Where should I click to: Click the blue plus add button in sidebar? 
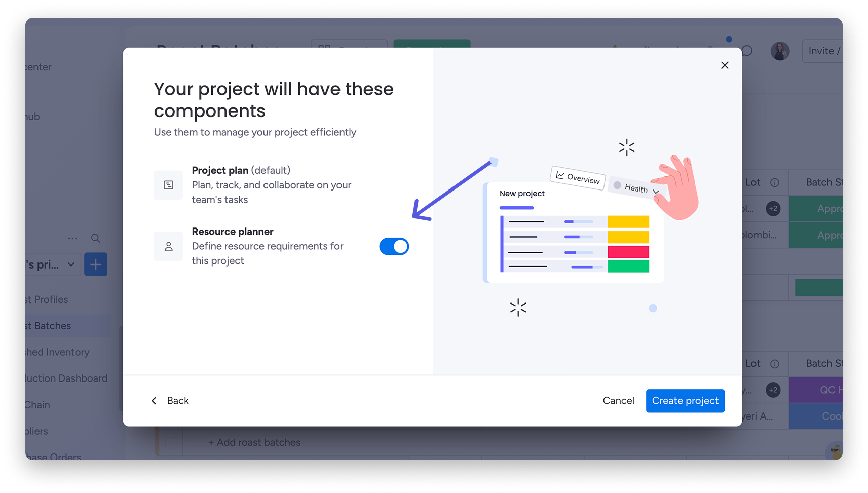coord(96,264)
